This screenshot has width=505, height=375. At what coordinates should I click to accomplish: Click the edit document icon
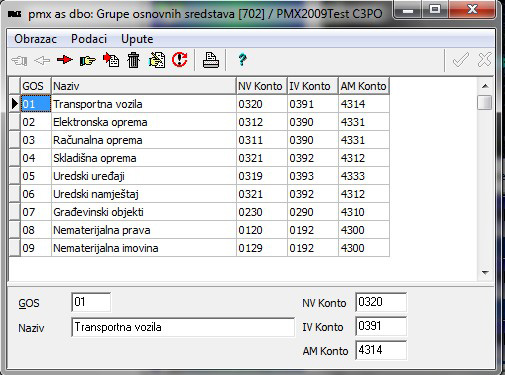point(157,60)
